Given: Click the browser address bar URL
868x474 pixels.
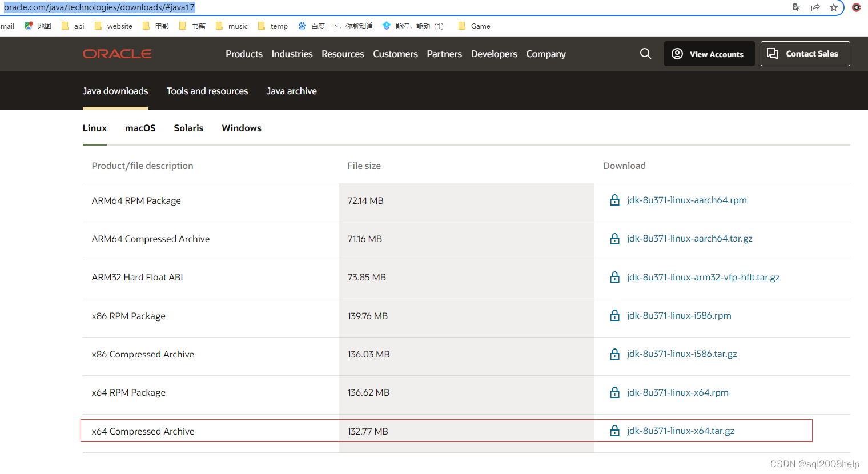Looking at the screenshot, I should (x=99, y=7).
